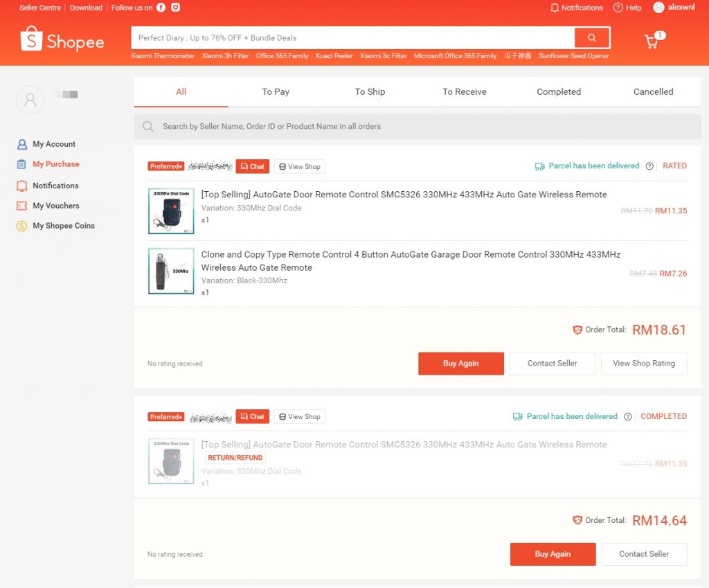Click the Help question mark icon
The height and width of the screenshot is (588, 709).
coord(618,8)
